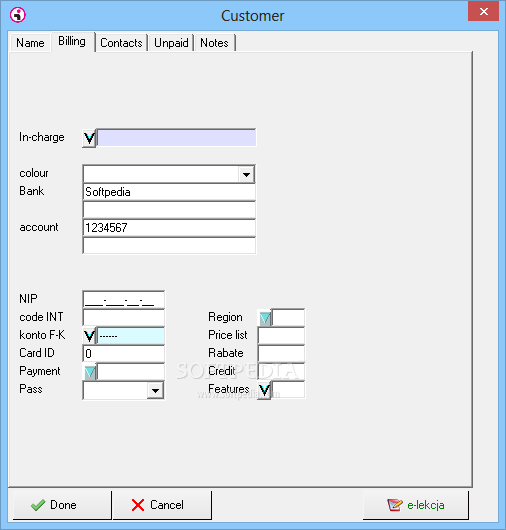
Task: Click the Card ID field showing 0
Action: [124, 354]
